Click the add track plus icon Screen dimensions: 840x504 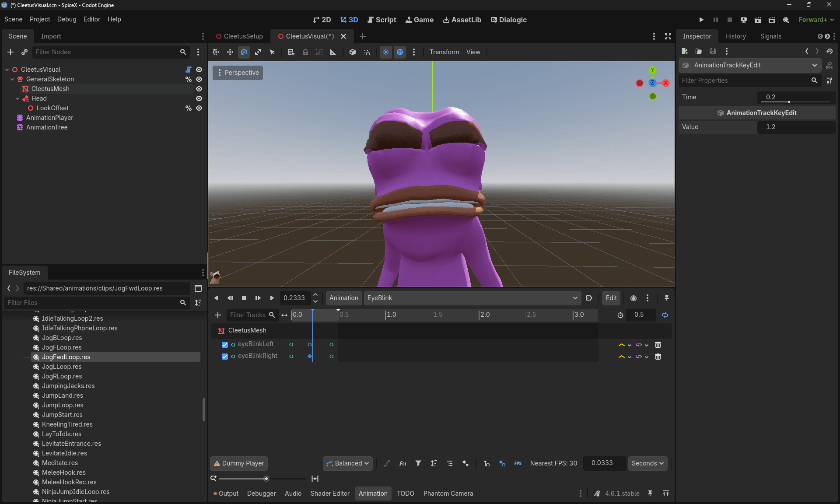coord(218,315)
